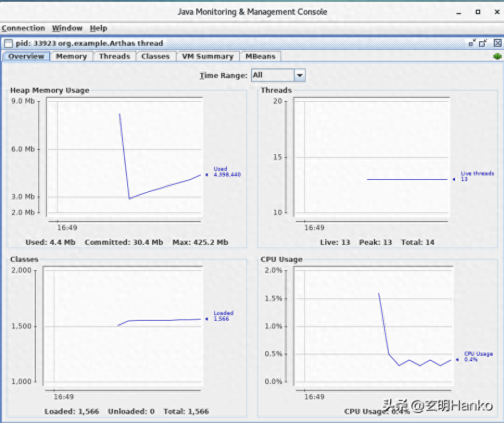This screenshot has width=504, height=423.
Task: Switch to the Threads tab
Action: coord(114,57)
